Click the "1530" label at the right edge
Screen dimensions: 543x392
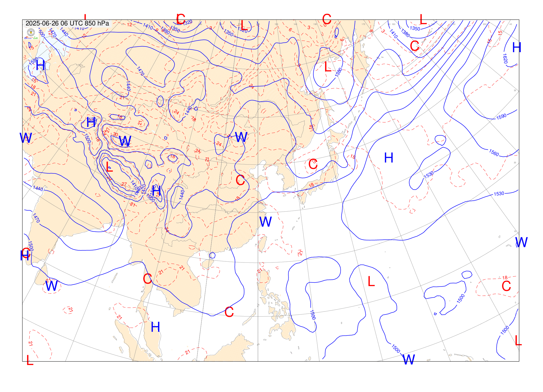[x=499, y=194]
